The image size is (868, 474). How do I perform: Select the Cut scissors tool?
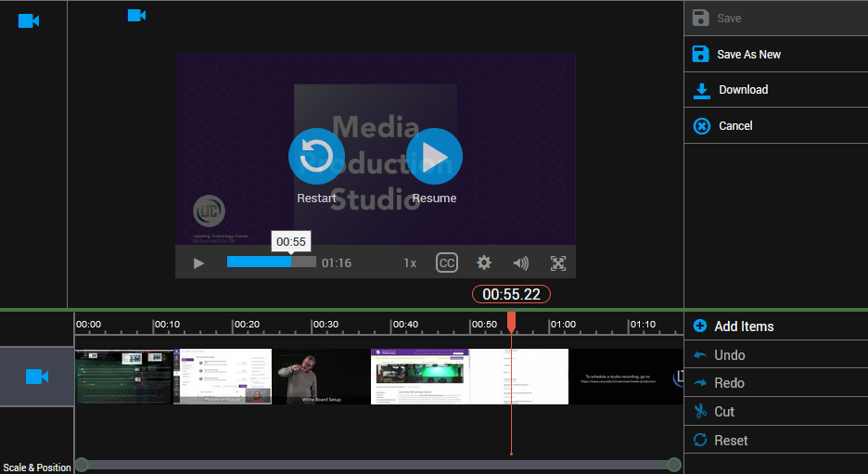pos(776,412)
